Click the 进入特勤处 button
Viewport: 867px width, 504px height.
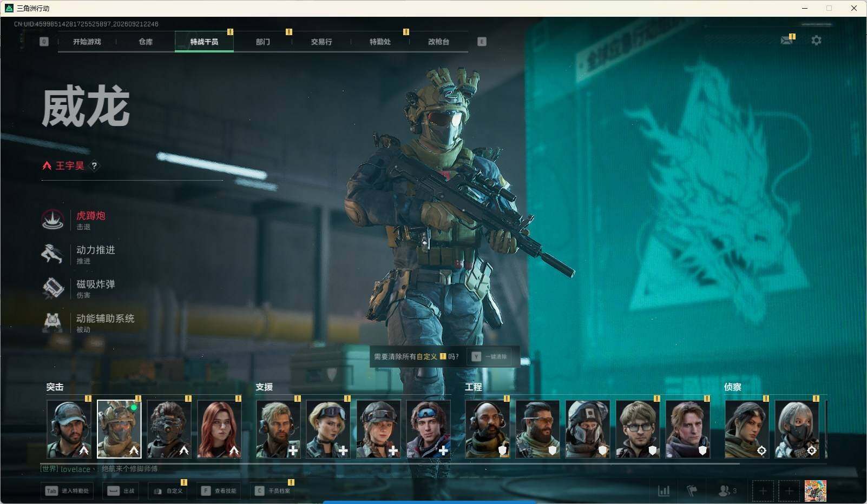68,491
